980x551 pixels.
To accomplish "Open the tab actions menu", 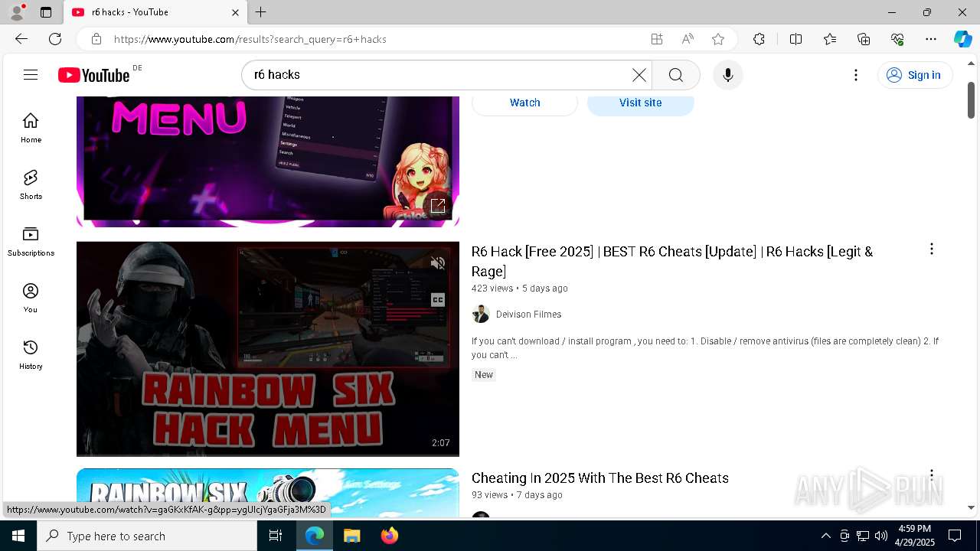I will coord(46,12).
